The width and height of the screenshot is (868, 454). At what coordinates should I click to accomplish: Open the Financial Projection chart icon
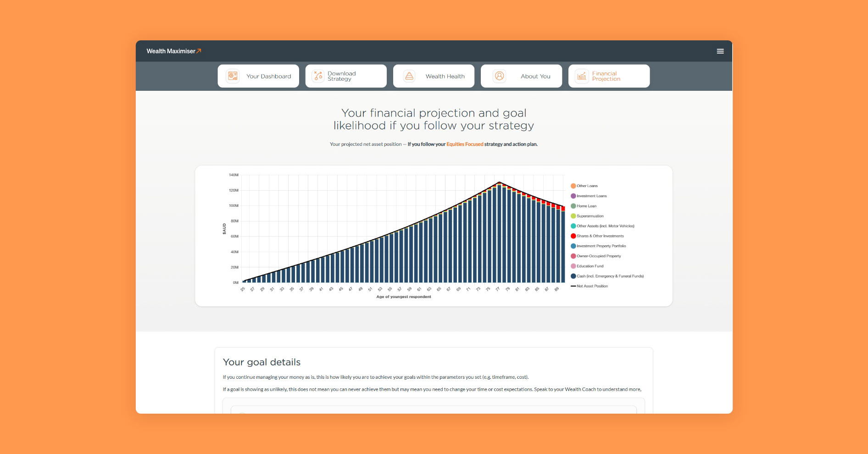click(581, 76)
